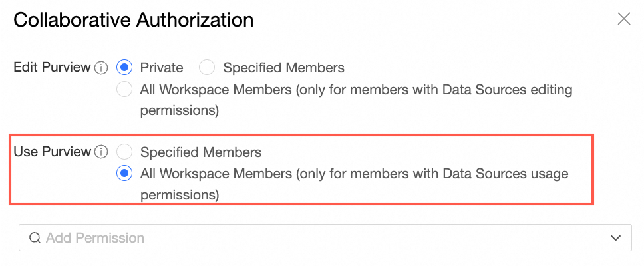The height and width of the screenshot is (266, 644).
Task: Click Specified Members text in Edit Purview row
Action: click(x=283, y=68)
